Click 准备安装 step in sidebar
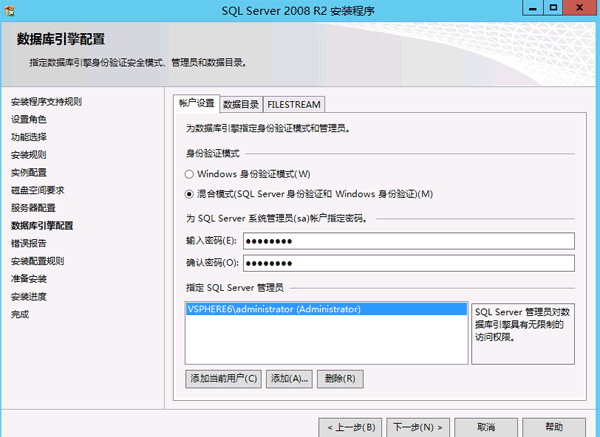Image resolution: width=600 pixels, height=437 pixels. pyautogui.click(x=29, y=279)
